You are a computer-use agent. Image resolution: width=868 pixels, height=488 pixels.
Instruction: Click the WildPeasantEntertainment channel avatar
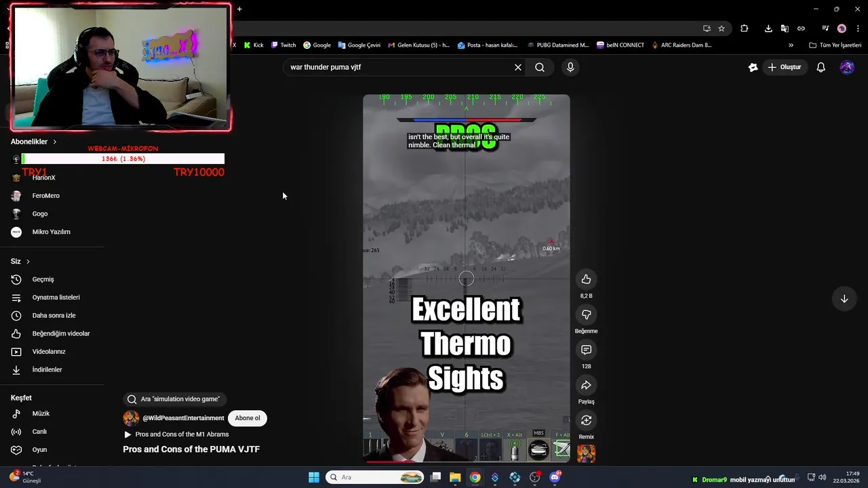click(x=131, y=418)
